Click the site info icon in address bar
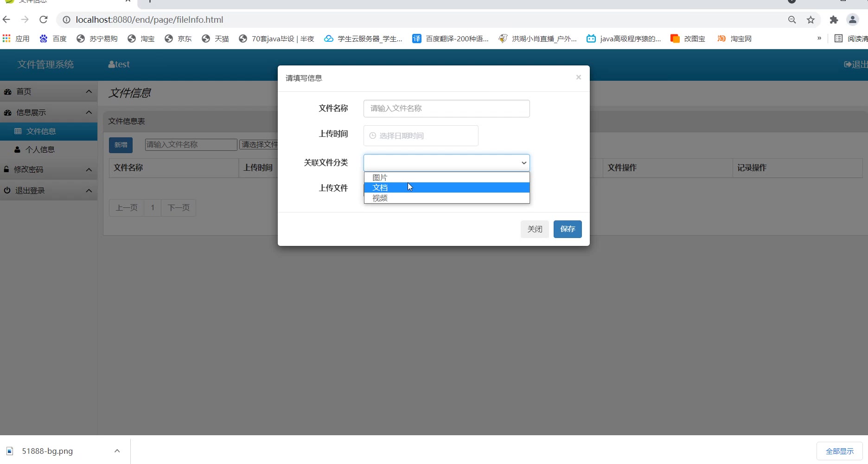868x464 pixels. 66,20
